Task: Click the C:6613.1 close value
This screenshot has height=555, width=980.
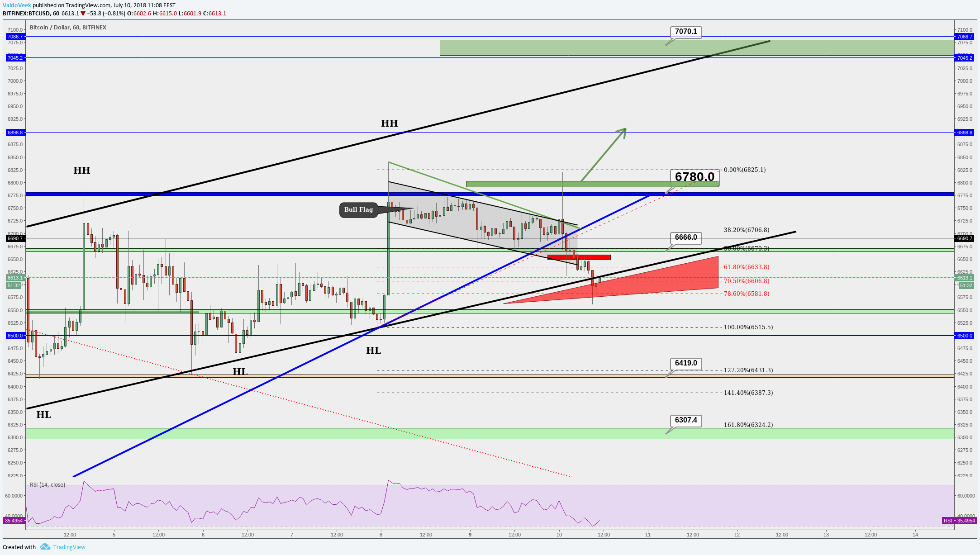Action: pos(214,14)
